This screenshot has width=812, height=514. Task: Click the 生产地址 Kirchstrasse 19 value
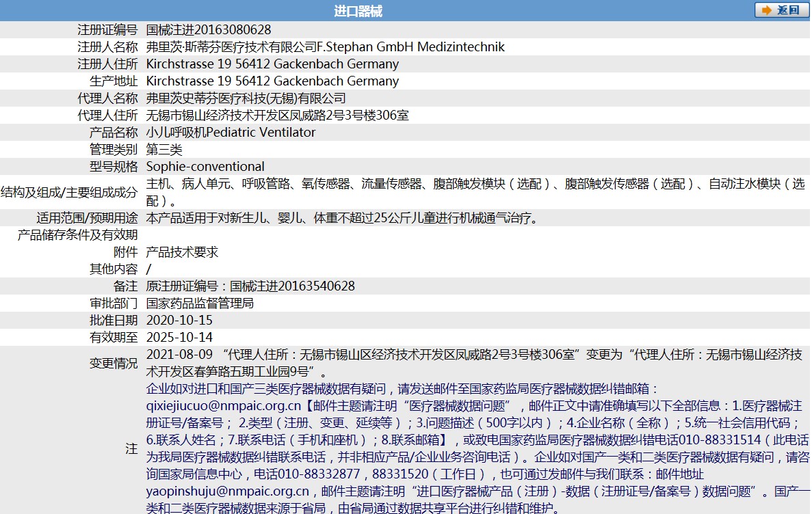[272, 81]
